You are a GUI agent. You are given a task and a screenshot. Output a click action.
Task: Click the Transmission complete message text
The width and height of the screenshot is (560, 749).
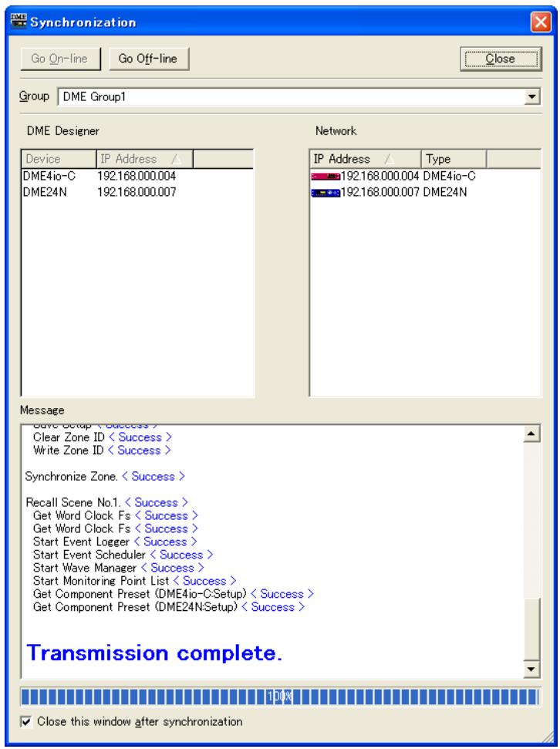154,653
